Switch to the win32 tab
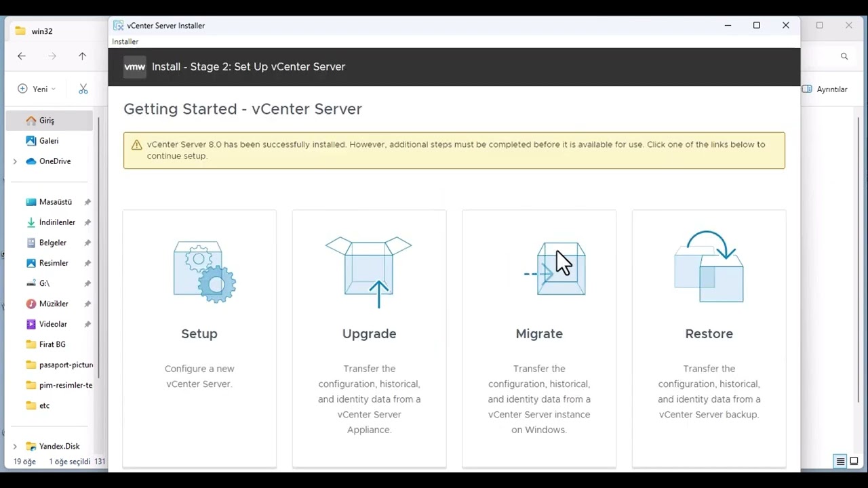This screenshot has height=488, width=868. click(42, 31)
